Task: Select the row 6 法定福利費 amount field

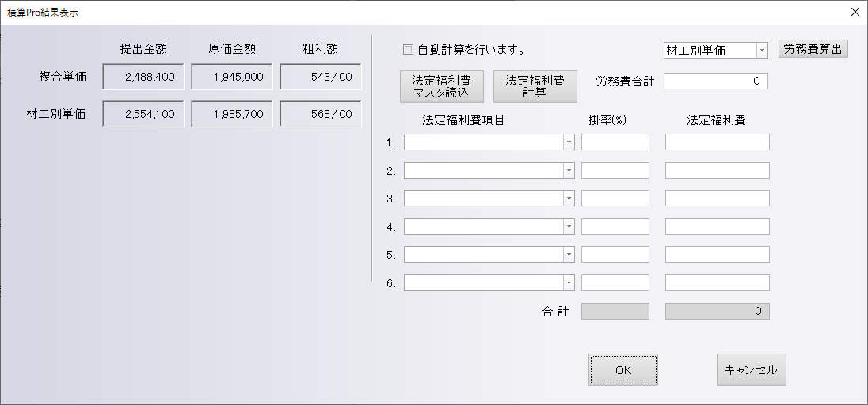Action: point(717,283)
